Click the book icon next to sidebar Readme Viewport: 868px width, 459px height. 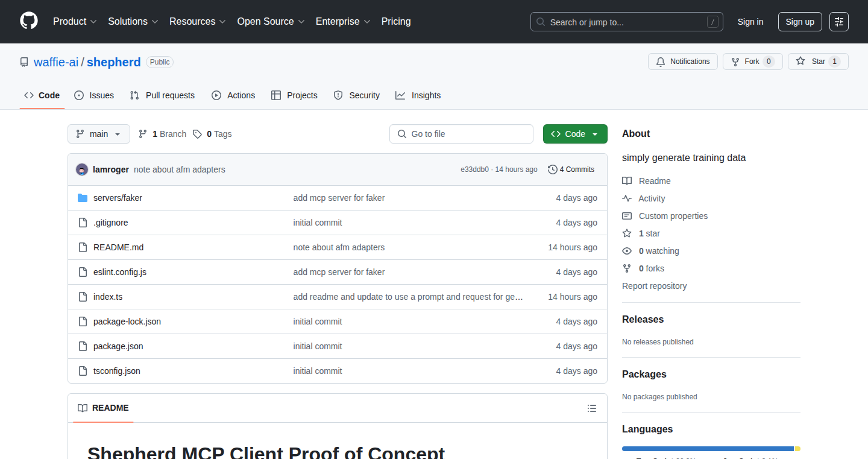tap(627, 181)
